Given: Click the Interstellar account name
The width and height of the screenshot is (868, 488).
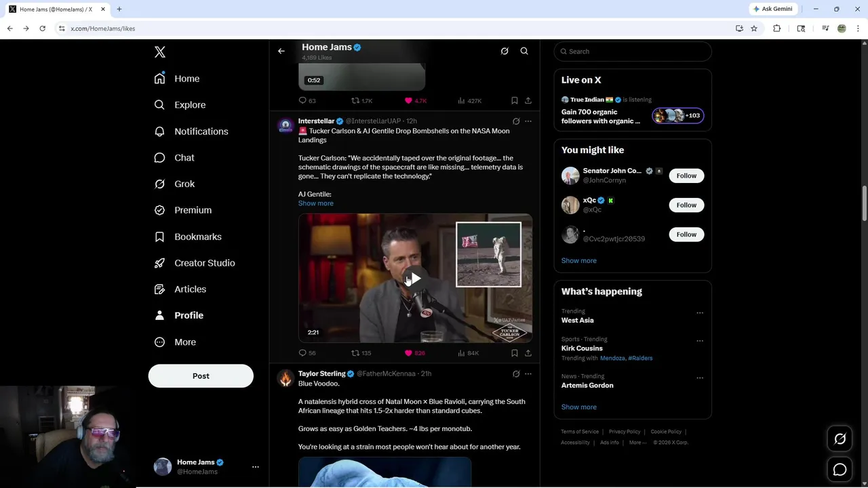Looking at the screenshot, I should click(x=317, y=121).
